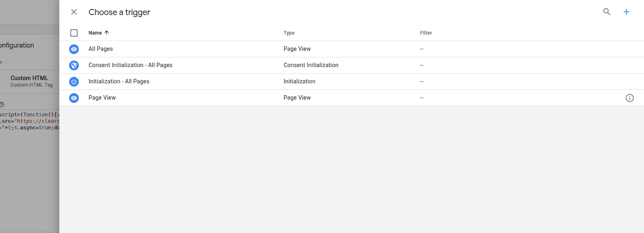The height and width of the screenshot is (233, 644).
Task: Click the Page View row eye icon
Action: pos(74,98)
